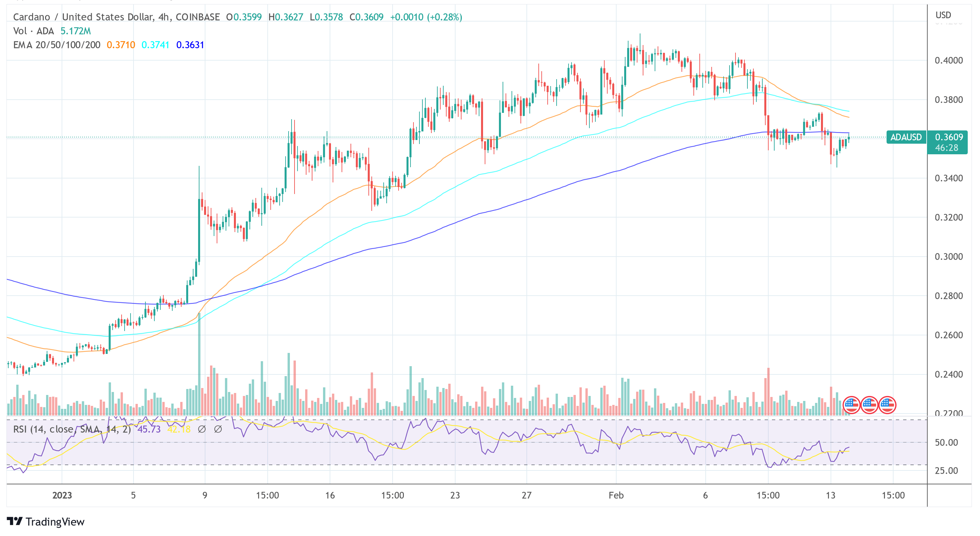Click the 13 date on time axis
This screenshot has width=980, height=536.
[831, 495]
